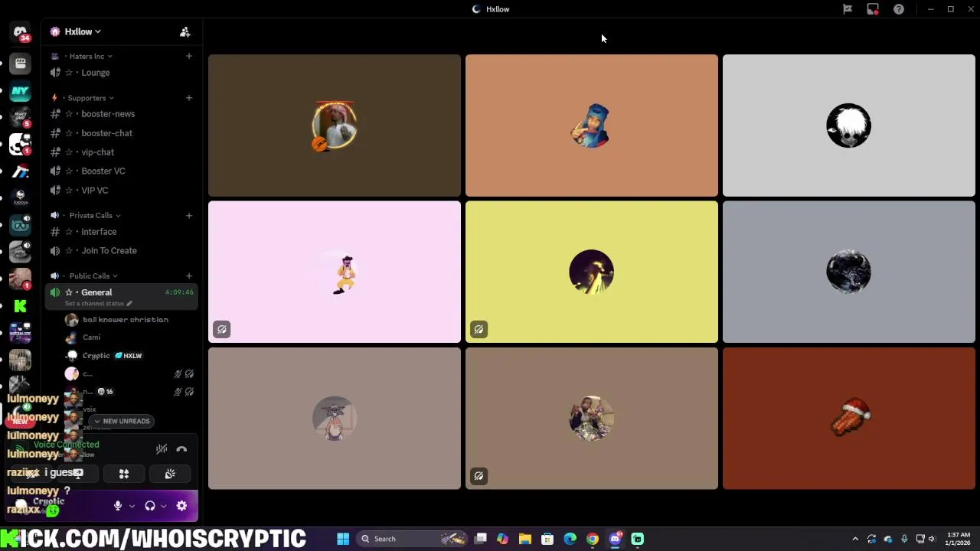The image size is (980, 551).
Task: Open top-left brown participant video tile
Action: pos(335,126)
